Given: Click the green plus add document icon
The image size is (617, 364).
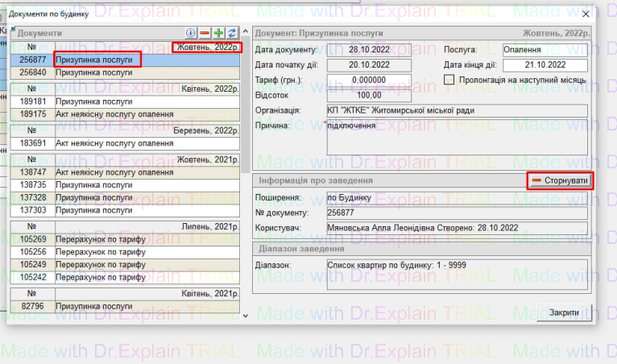Looking at the screenshot, I should (218, 33).
